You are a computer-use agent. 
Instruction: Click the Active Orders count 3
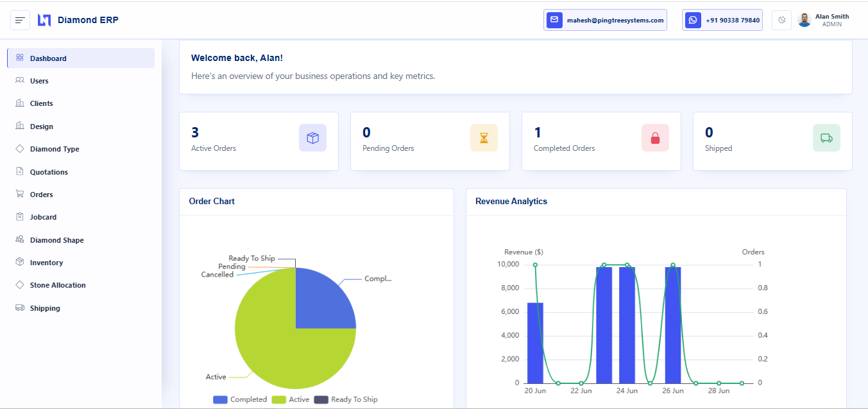(195, 132)
